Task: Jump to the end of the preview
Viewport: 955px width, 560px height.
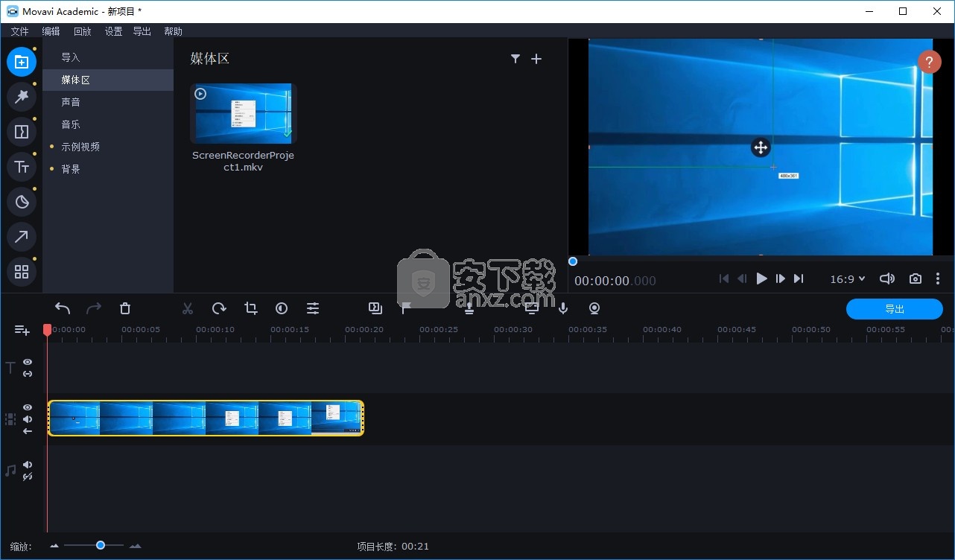Action: (799, 279)
